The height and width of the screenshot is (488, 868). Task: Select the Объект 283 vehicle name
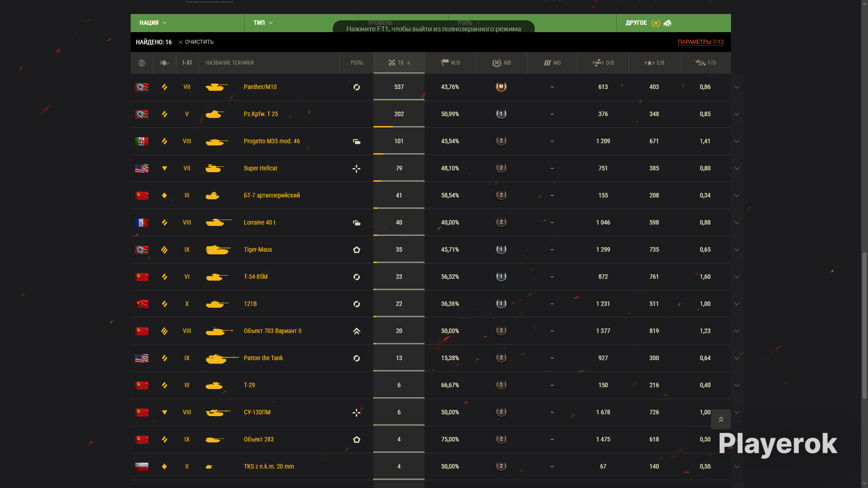point(259,439)
